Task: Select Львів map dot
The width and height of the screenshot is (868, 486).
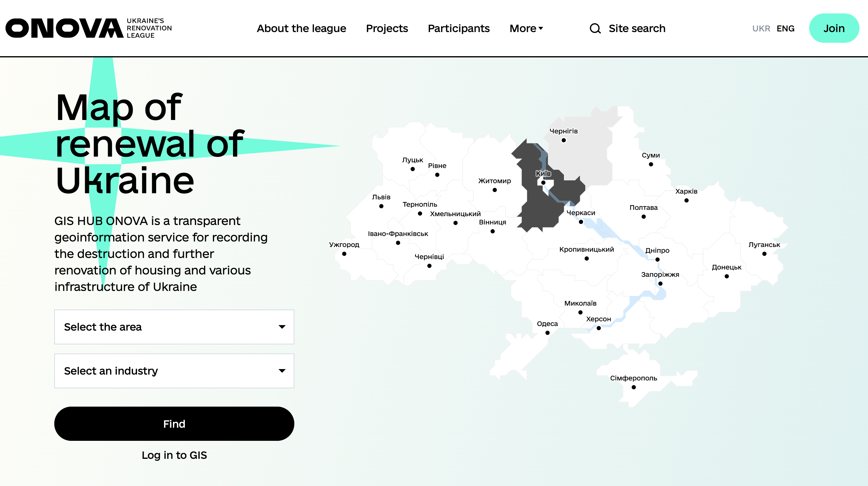Action: tap(382, 206)
